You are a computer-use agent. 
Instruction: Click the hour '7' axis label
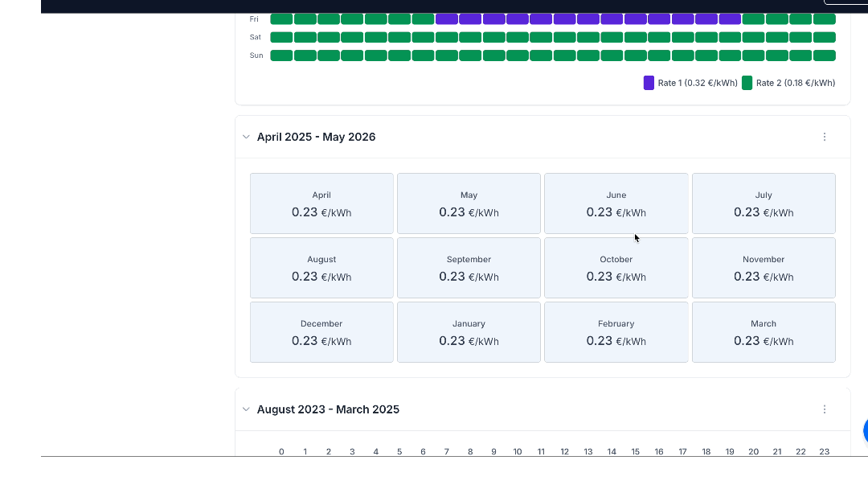tap(447, 452)
